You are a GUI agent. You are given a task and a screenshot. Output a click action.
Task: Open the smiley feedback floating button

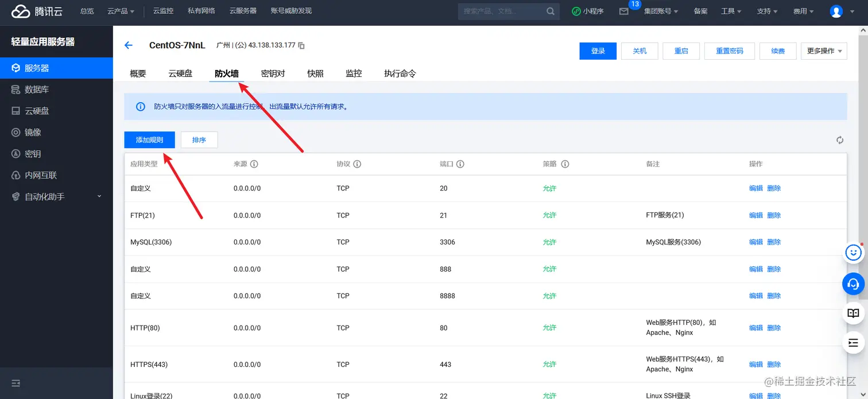[853, 253]
